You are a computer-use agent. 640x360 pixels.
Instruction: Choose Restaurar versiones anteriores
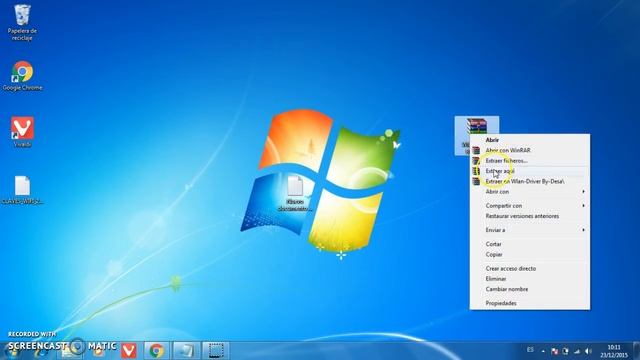pos(530,216)
